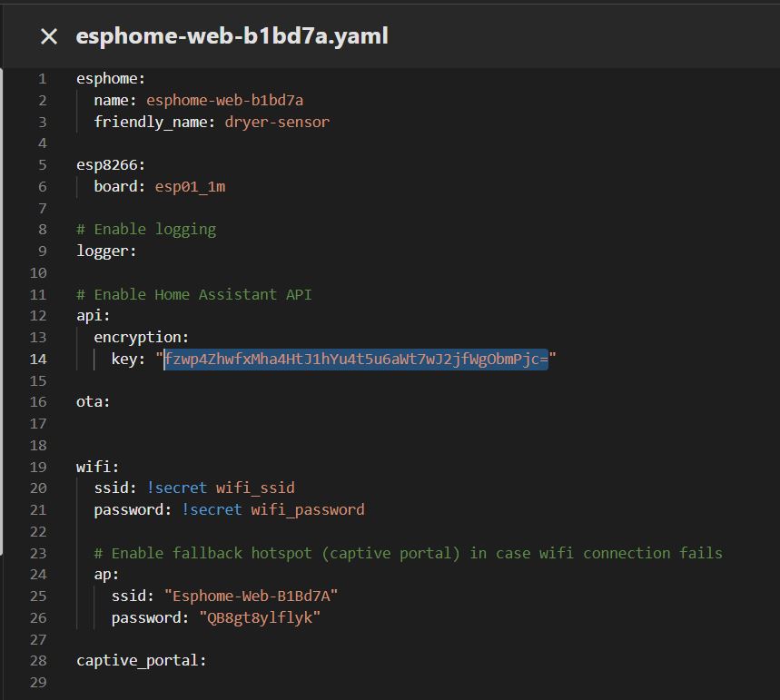Place cursor on the 'esphome:' key
780x700 pixels.
tap(111, 79)
